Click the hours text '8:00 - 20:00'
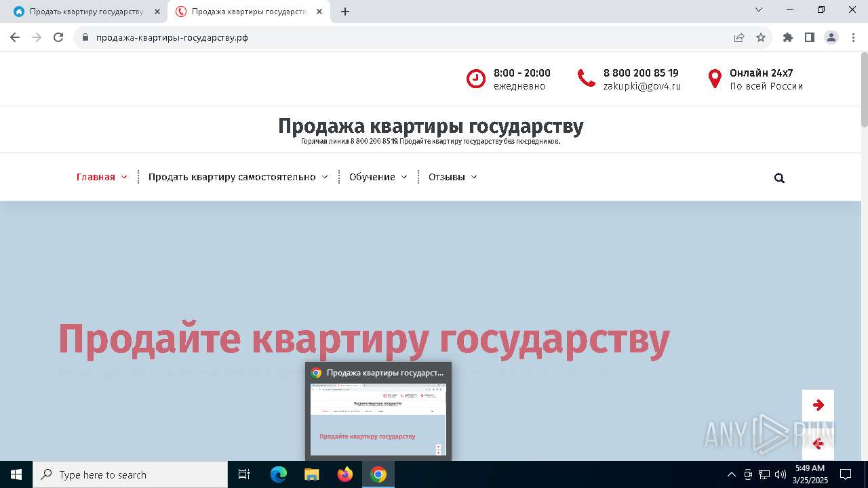The width and height of the screenshot is (868, 488). click(x=522, y=73)
